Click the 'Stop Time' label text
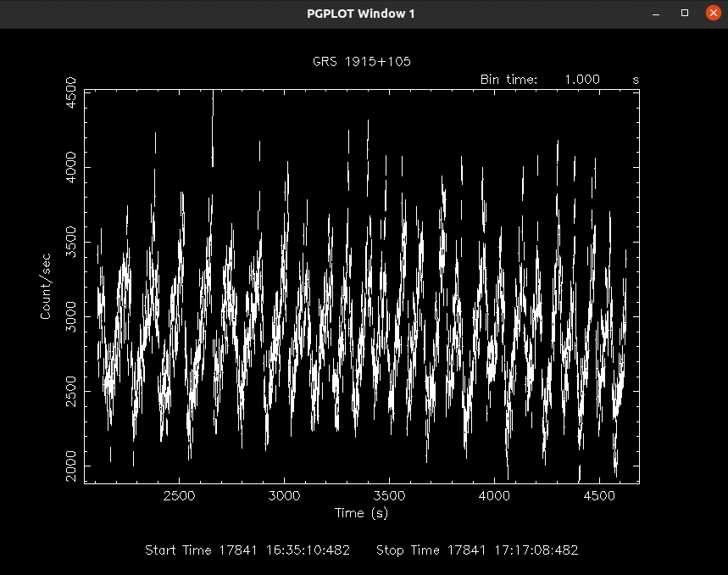728x575 pixels. pyautogui.click(x=408, y=550)
